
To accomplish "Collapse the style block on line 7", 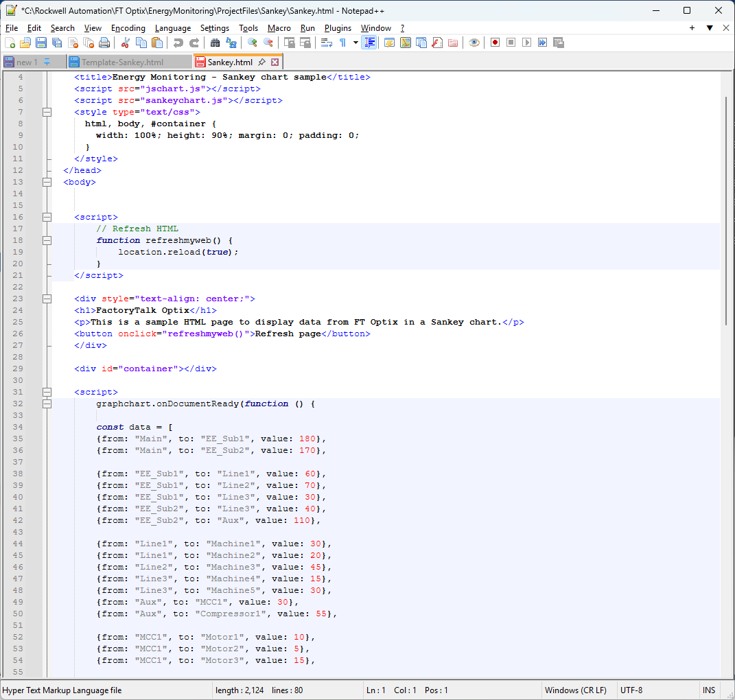I will click(47, 112).
